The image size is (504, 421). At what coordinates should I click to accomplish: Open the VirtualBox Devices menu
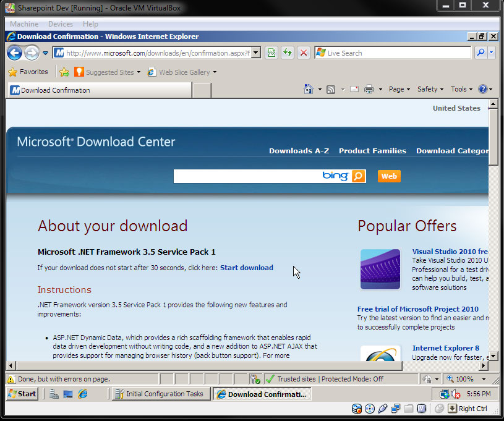click(x=61, y=24)
